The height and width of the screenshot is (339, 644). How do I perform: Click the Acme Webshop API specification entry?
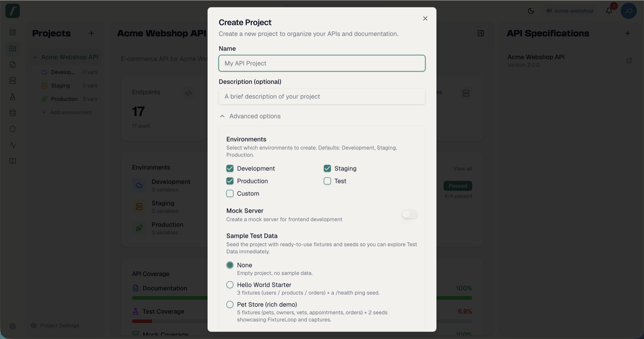pyautogui.click(x=536, y=60)
